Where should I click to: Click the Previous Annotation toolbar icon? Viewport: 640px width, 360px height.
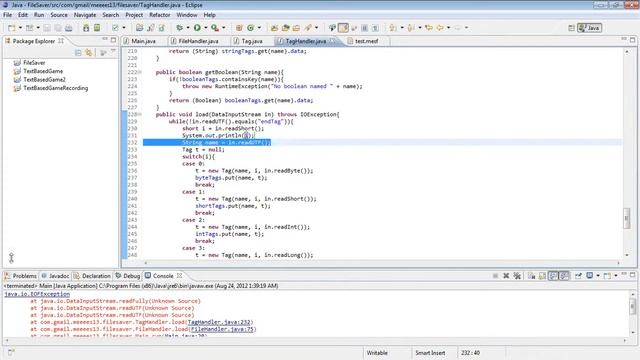pos(411,28)
